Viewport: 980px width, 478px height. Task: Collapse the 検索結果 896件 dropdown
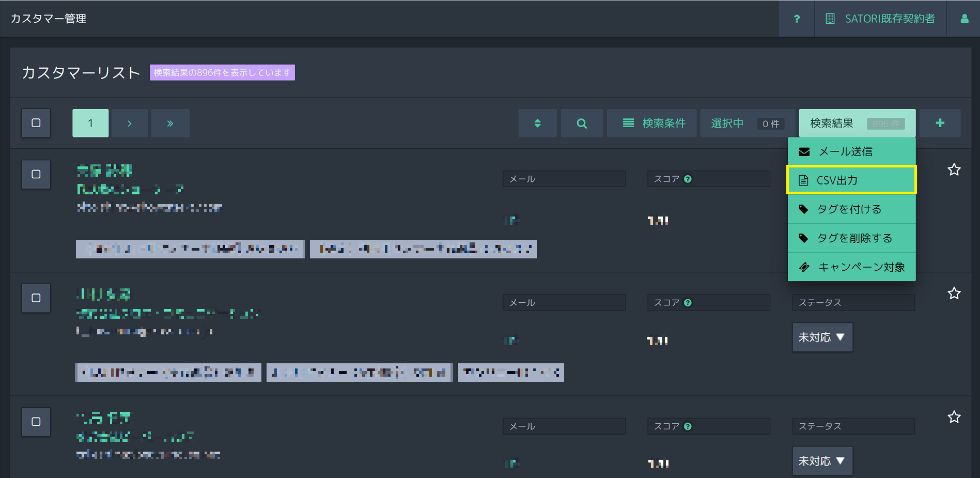pos(857,123)
